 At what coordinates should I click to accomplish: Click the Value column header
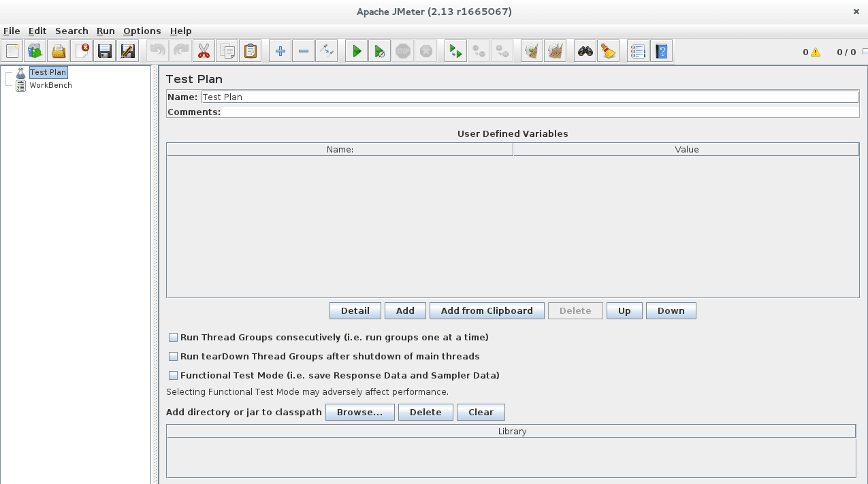tap(686, 149)
